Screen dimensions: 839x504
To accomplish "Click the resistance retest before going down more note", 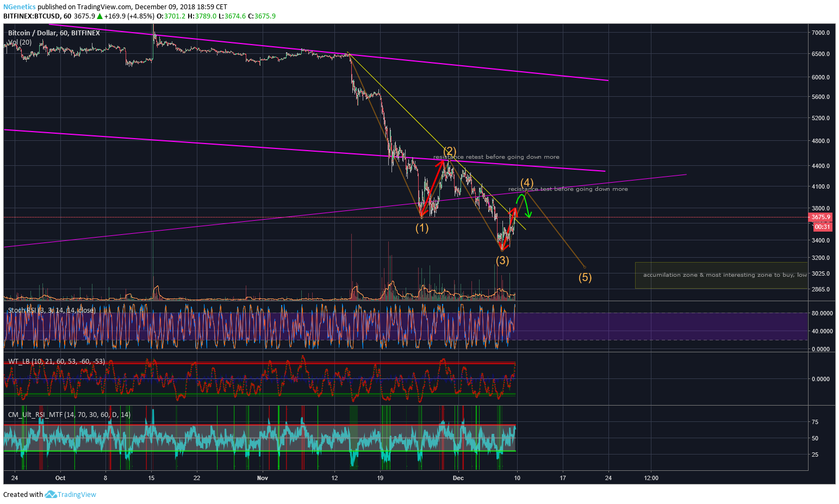I will tap(496, 157).
